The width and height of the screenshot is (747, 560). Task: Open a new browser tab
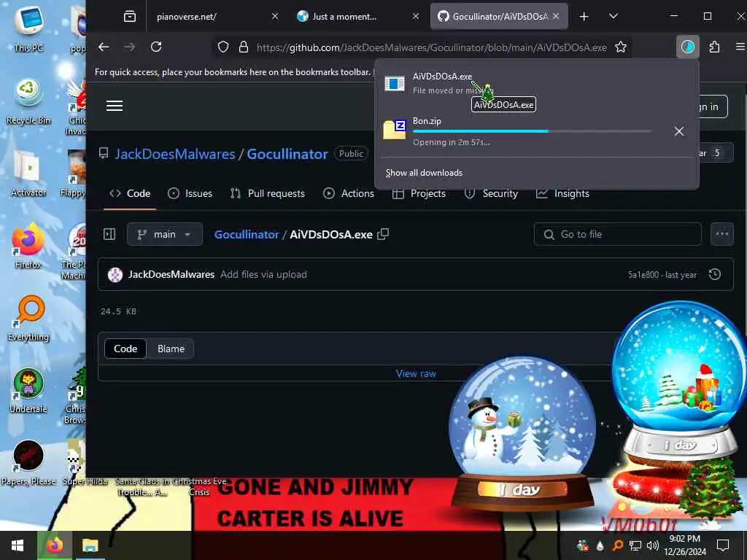584,17
